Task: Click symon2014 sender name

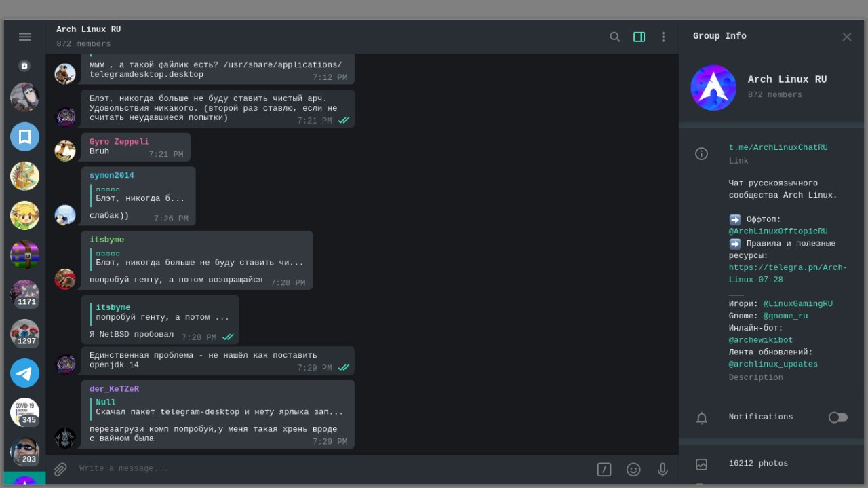Action: [112, 176]
